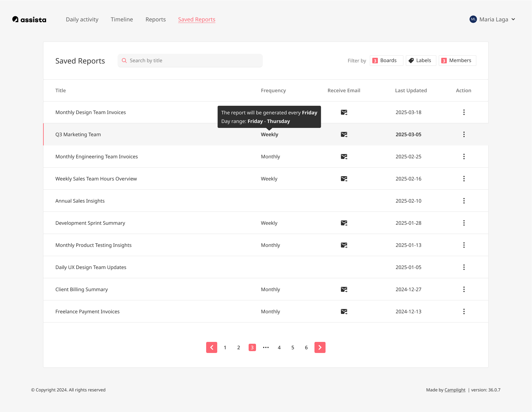
Task: Sort by the Frequency column header
Action: pos(274,90)
